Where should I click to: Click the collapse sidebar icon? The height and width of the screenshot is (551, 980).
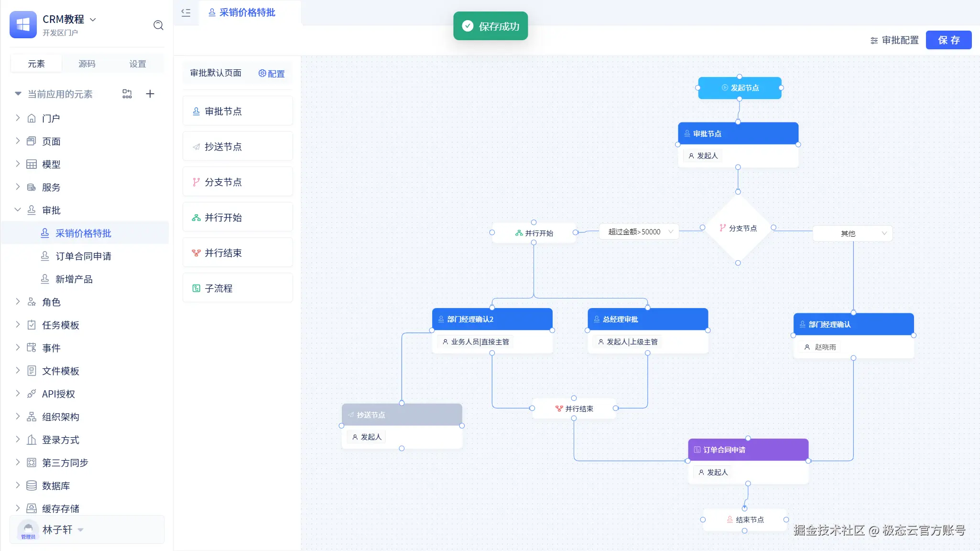(186, 13)
